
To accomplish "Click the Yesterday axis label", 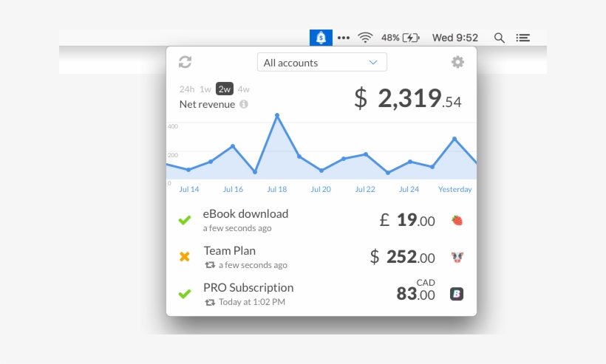I will (455, 189).
